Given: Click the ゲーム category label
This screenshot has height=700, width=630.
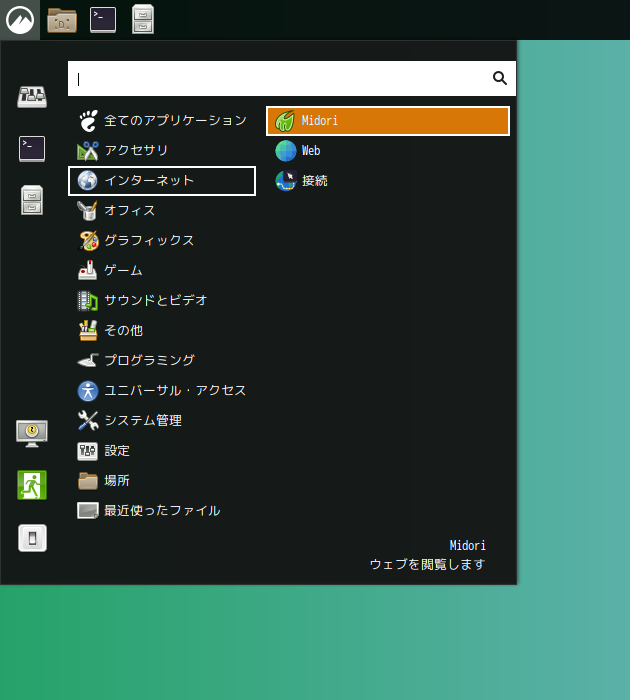Looking at the screenshot, I should click(x=123, y=270).
